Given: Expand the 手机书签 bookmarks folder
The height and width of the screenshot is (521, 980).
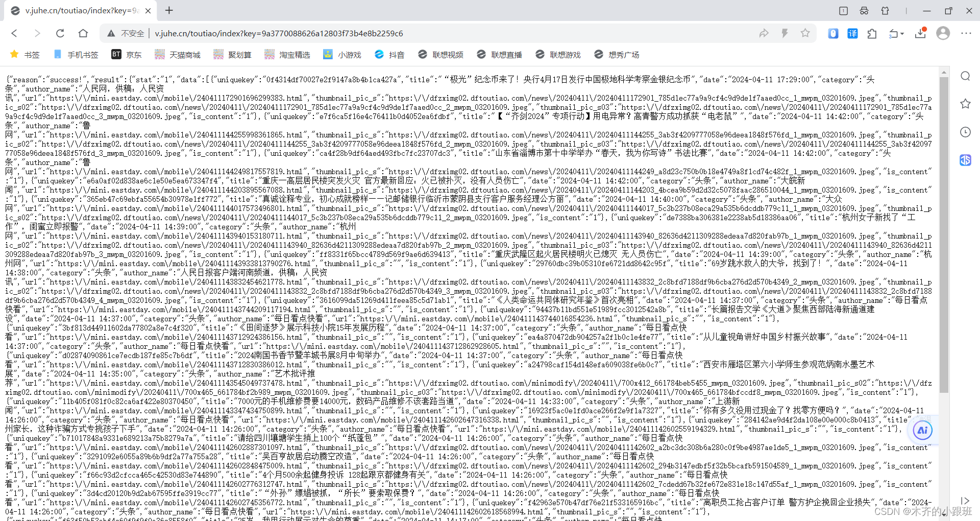Looking at the screenshot, I should 76,54.
